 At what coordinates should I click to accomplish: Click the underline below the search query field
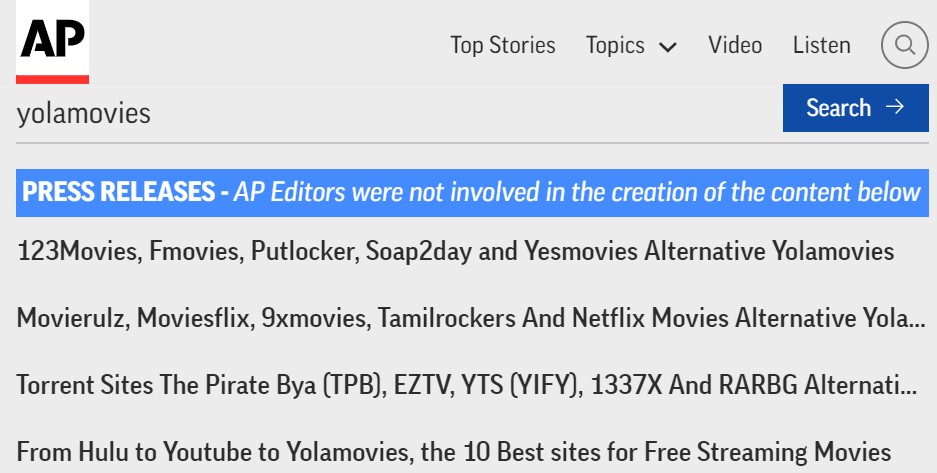pos(472,143)
